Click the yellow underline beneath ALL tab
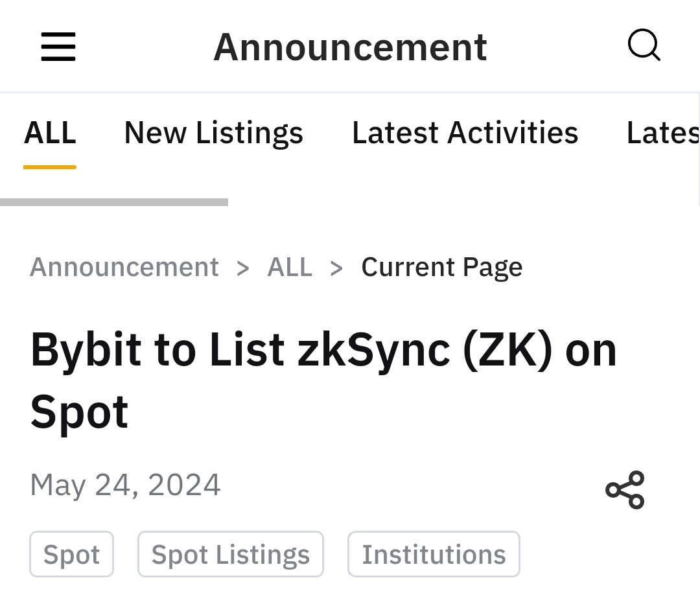Image resolution: width=700 pixels, height=615 pixels. 49,167
